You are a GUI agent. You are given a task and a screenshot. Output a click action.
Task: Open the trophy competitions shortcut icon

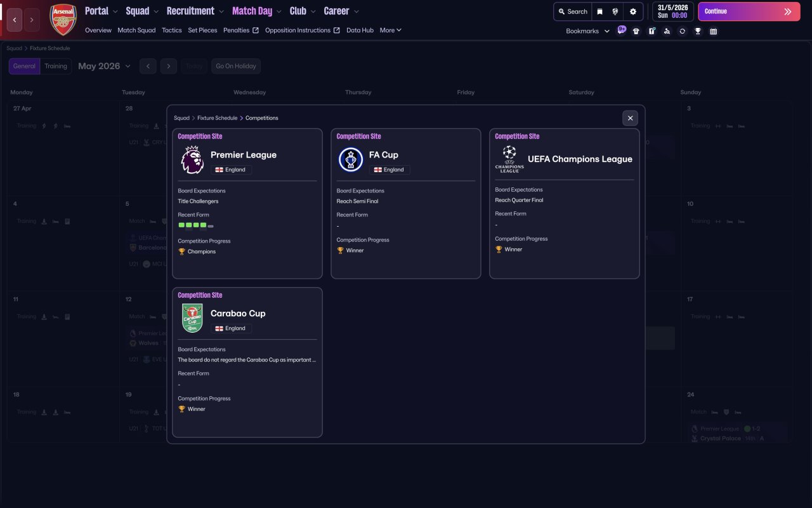(698, 31)
